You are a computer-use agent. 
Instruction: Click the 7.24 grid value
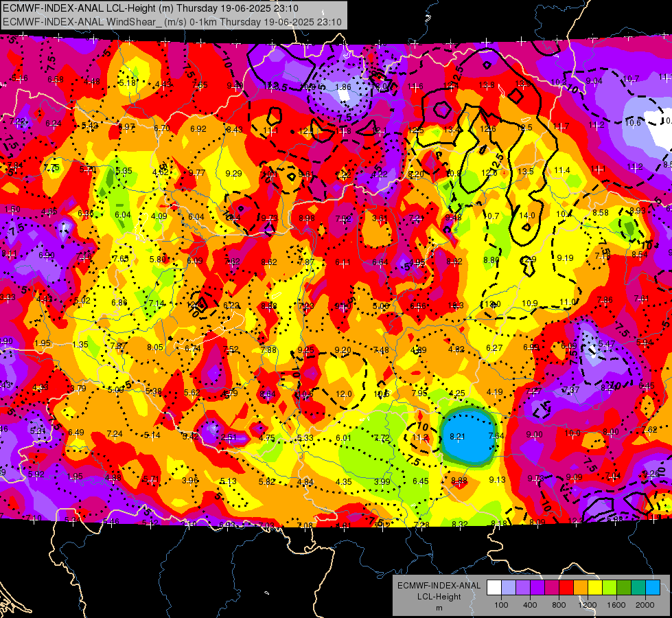click(x=115, y=433)
